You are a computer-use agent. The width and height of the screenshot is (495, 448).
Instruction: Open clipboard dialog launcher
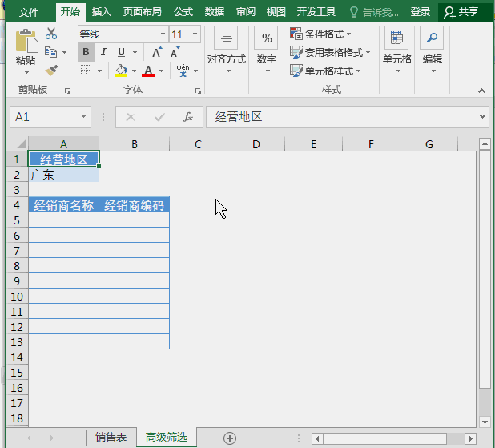(x=67, y=91)
